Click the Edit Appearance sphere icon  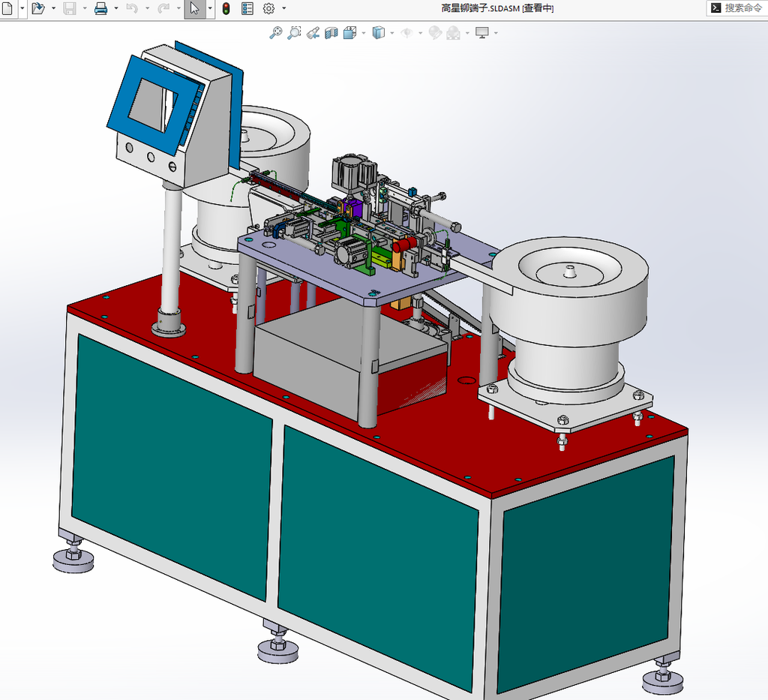point(435,33)
